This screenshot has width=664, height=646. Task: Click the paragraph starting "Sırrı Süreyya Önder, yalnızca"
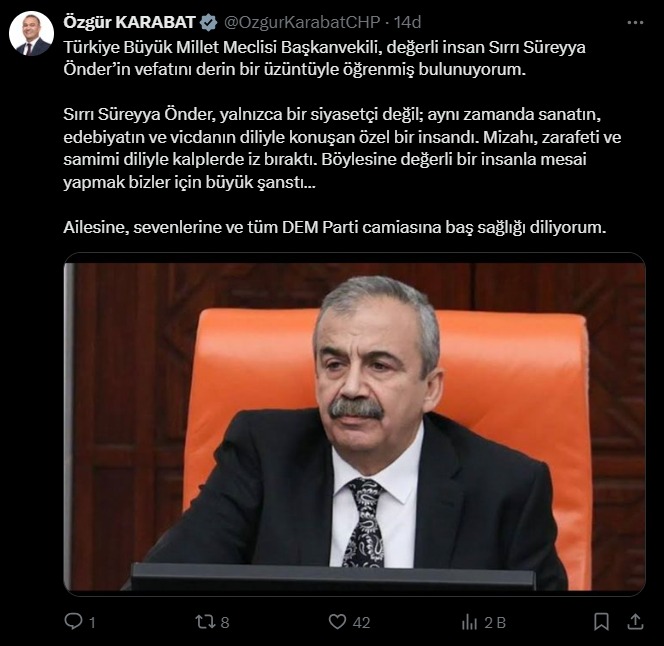[x=342, y=148]
